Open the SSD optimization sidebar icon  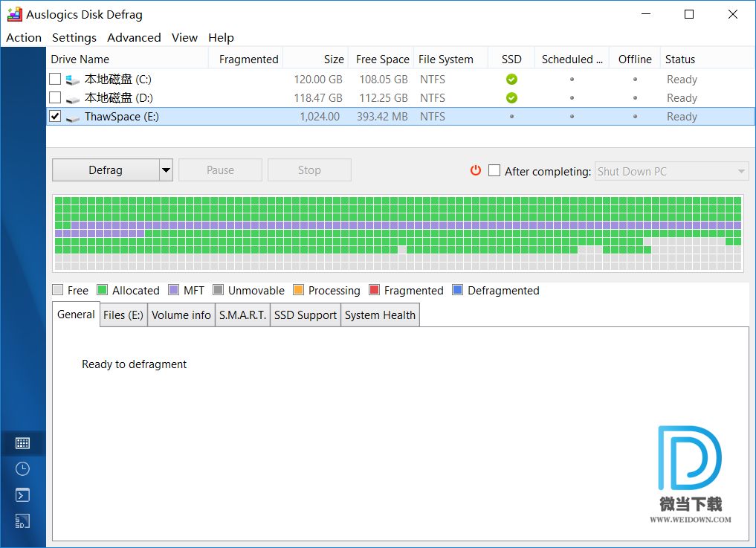tap(22, 521)
